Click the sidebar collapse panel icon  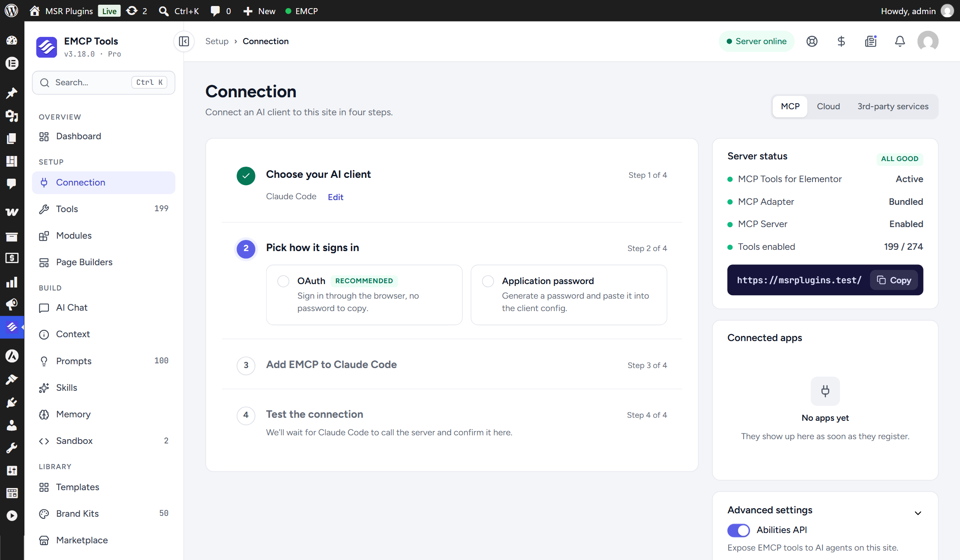(184, 41)
